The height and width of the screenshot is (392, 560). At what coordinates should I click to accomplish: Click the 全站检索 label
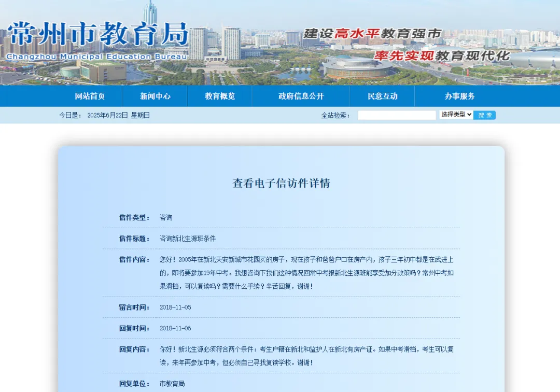(x=335, y=115)
